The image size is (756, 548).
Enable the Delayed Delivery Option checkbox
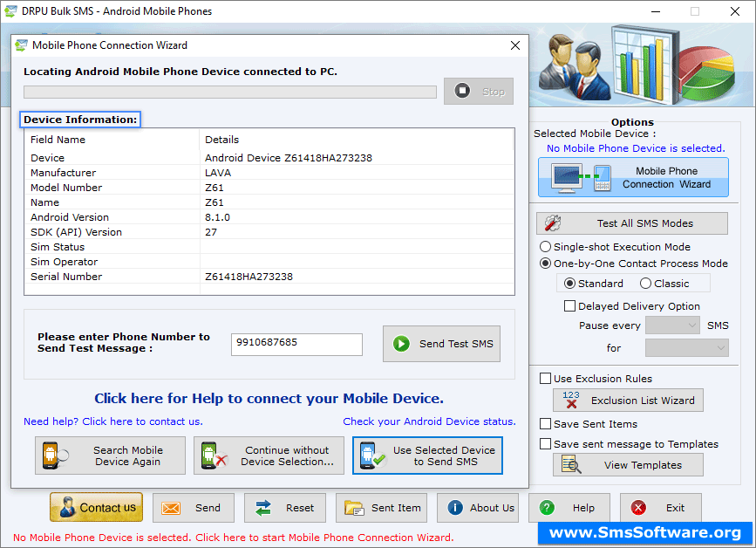pyautogui.click(x=569, y=306)
